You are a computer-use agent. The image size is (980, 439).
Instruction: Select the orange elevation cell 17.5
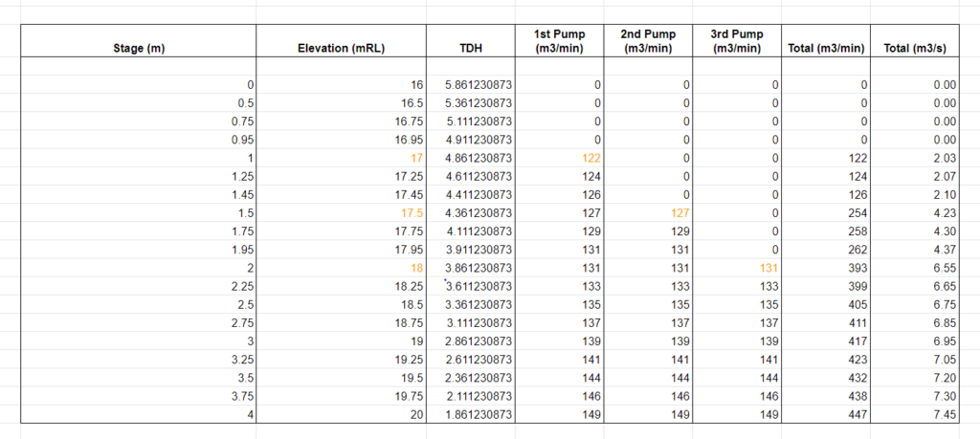pyautogui.click(x=342, y=213)
